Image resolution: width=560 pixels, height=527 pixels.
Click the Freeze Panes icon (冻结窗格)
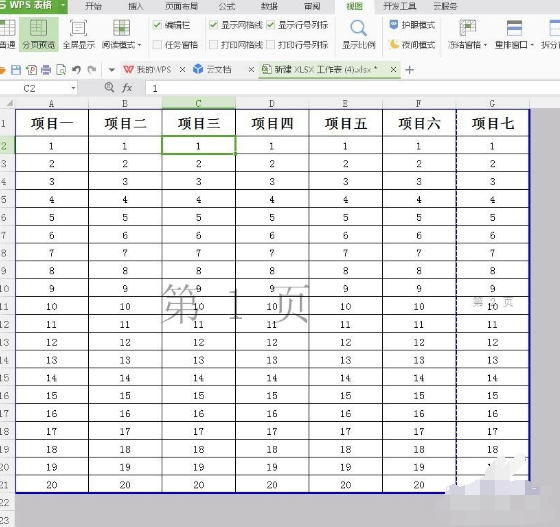point(468,28)
